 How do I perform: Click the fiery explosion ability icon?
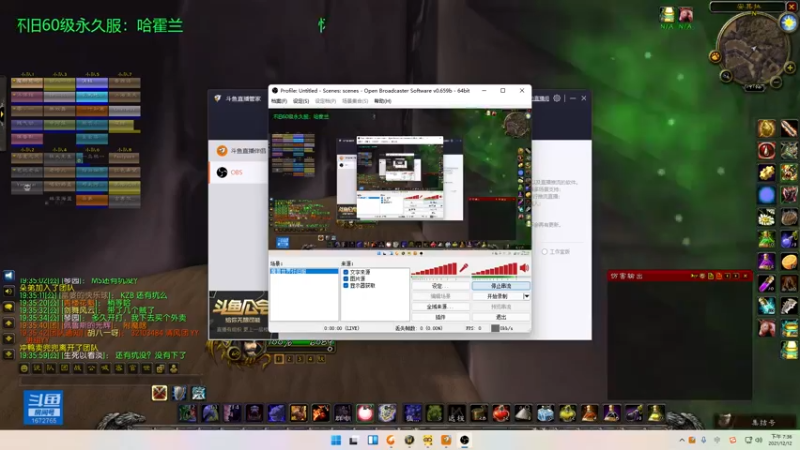point(320,413)
